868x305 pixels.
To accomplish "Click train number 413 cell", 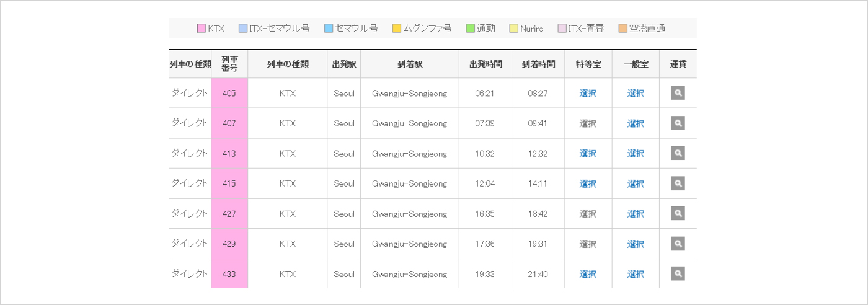I will tap(229, 153).
